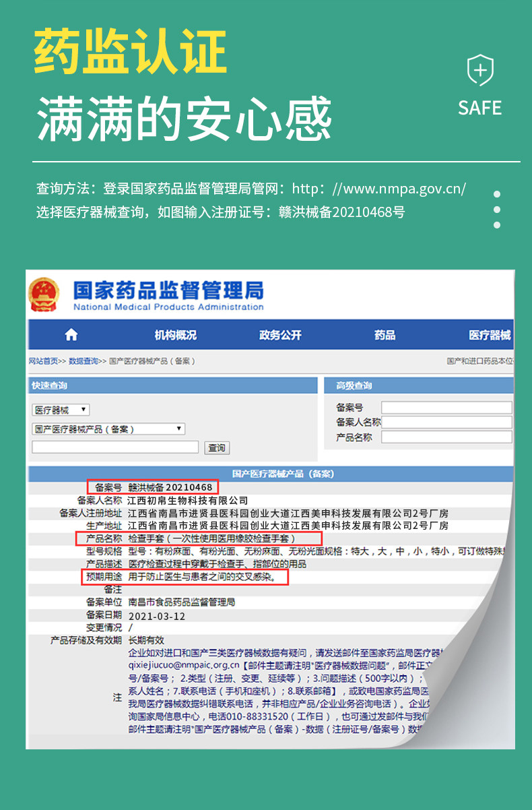Click the 查询 button

(x=216, y=447)
